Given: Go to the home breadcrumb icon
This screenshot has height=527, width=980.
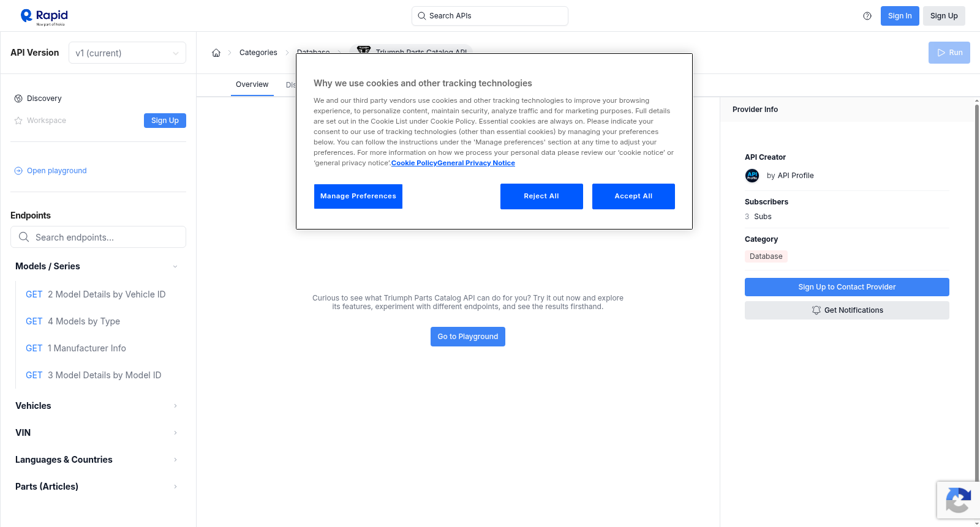Looking at the screenshot, I should [x=216, y=53].
